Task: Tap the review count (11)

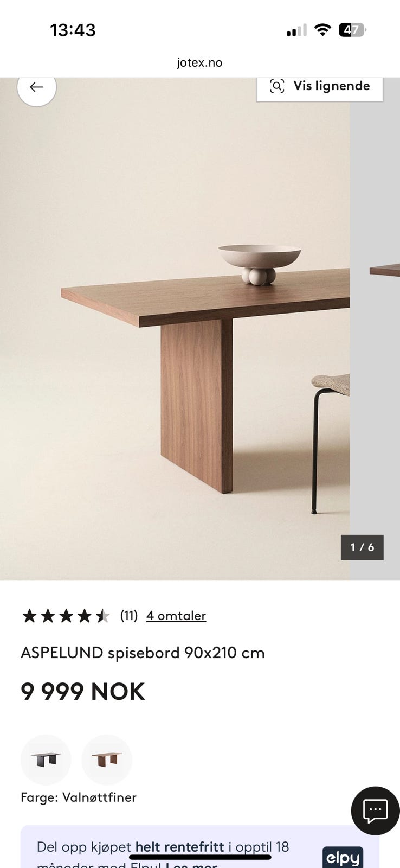Action: click(x=128, y=616)
